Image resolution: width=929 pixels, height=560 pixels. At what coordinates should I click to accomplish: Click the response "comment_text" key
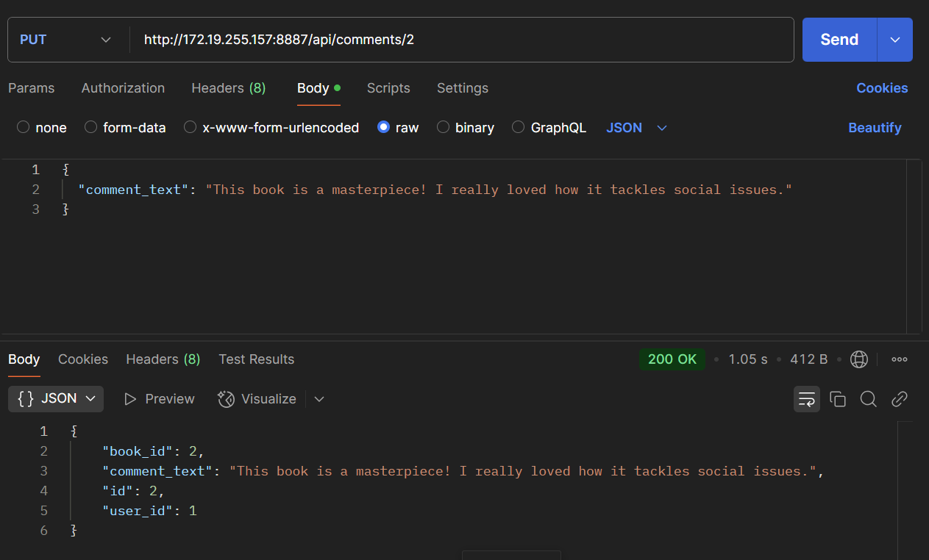pyautogui.click(x=157, y=471)
